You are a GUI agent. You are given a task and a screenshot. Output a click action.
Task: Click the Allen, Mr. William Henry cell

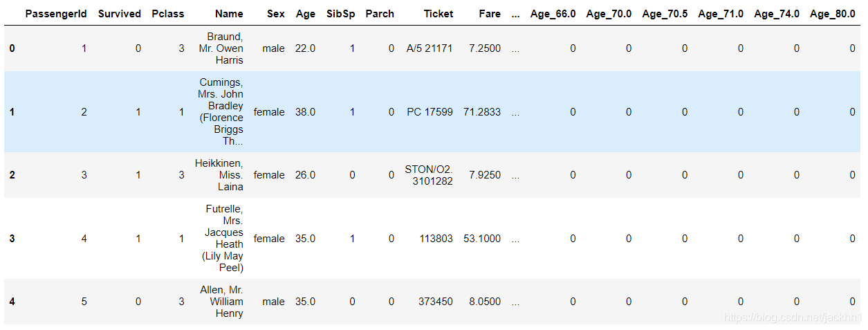click(x=225, y=302)
